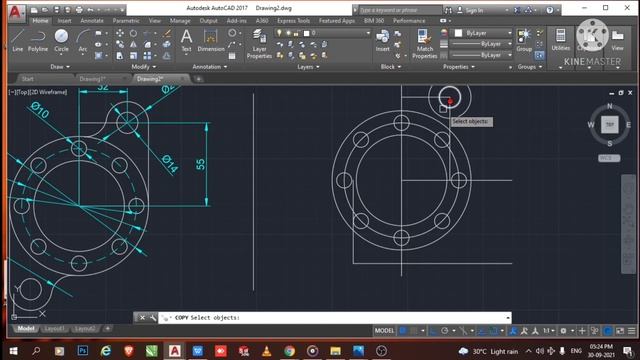Toggle hardware acceleration blue circle icon
The height and width of the screenshot is (360, 640).
(608, 331)
